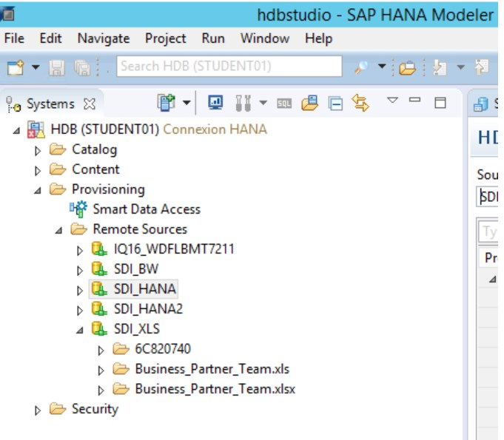
Task: Click the Link with Editor arrows icon
Action: [360, 103]
